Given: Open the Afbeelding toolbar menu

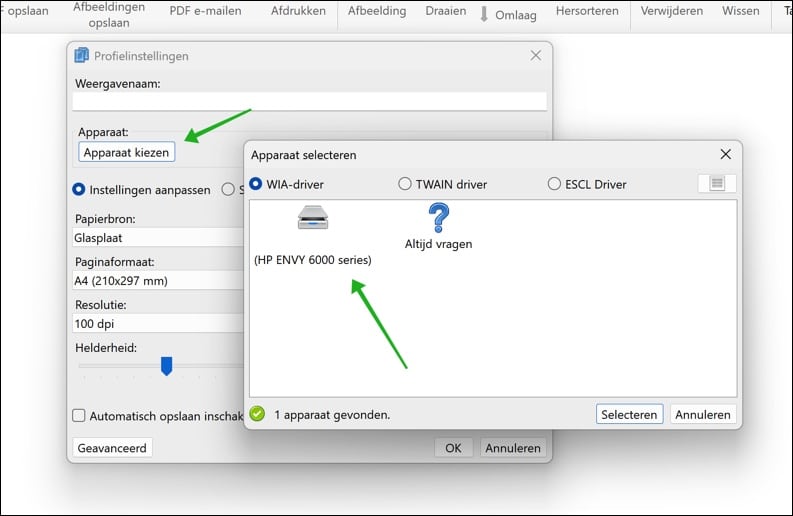Looking at the screenshot, I should (377, 11).
